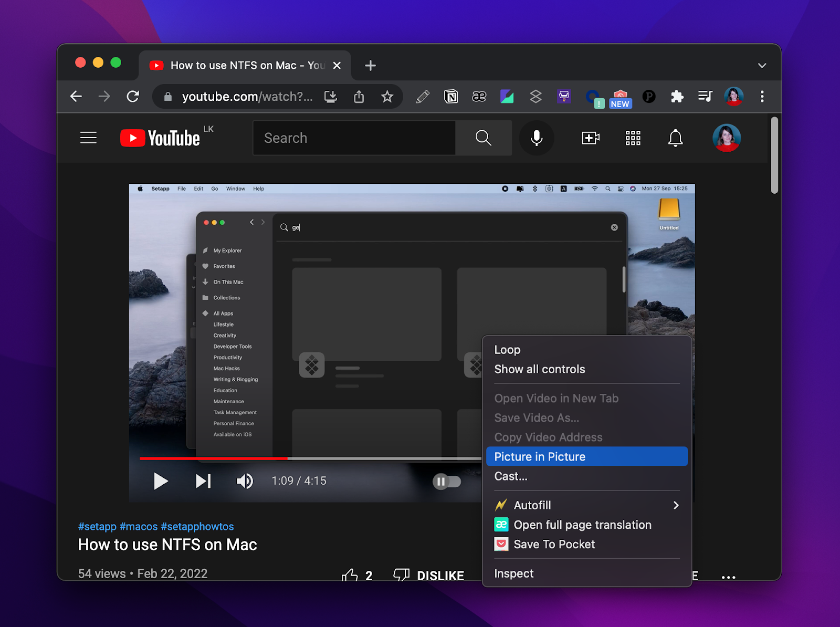Open the green-purple diagonal extension icon

507,97
